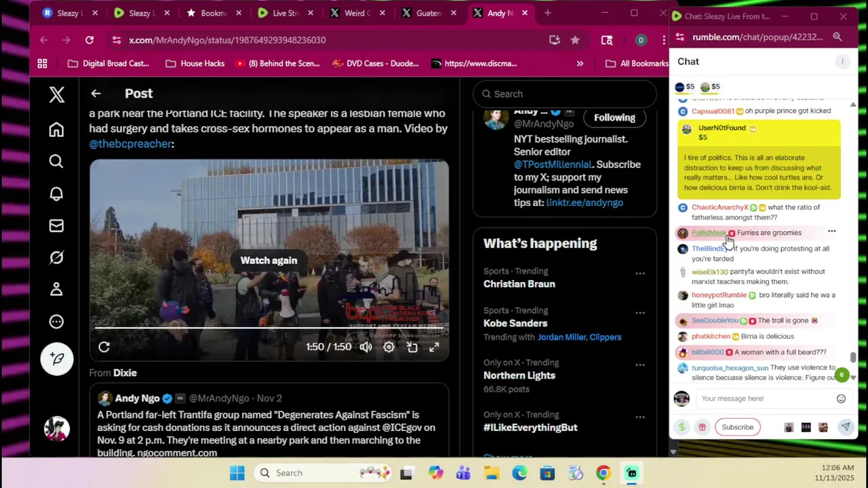Open Chrome apps grid in bookmarks bar
This screenshot has width=868, height=488.
pos(42,64)
